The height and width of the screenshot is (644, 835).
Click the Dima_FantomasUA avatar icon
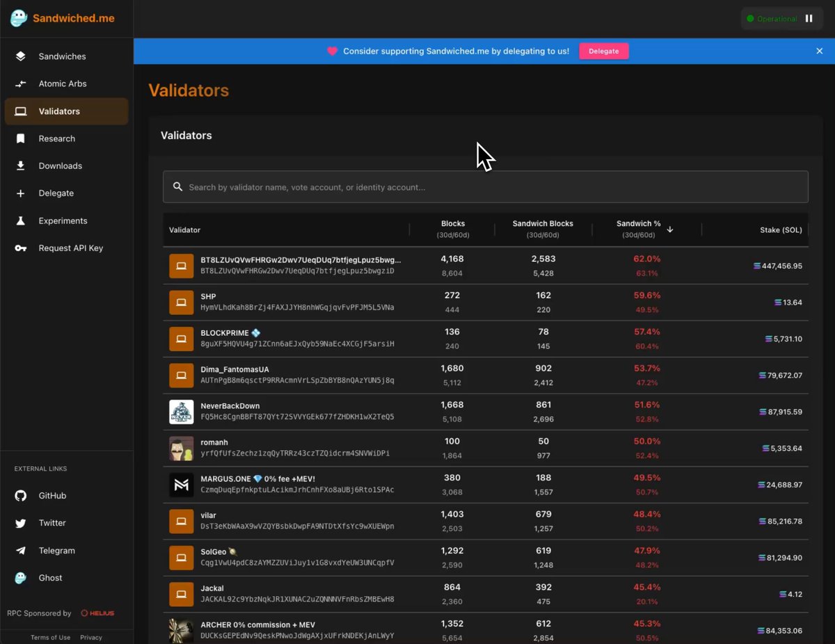(x=182, y=376)
